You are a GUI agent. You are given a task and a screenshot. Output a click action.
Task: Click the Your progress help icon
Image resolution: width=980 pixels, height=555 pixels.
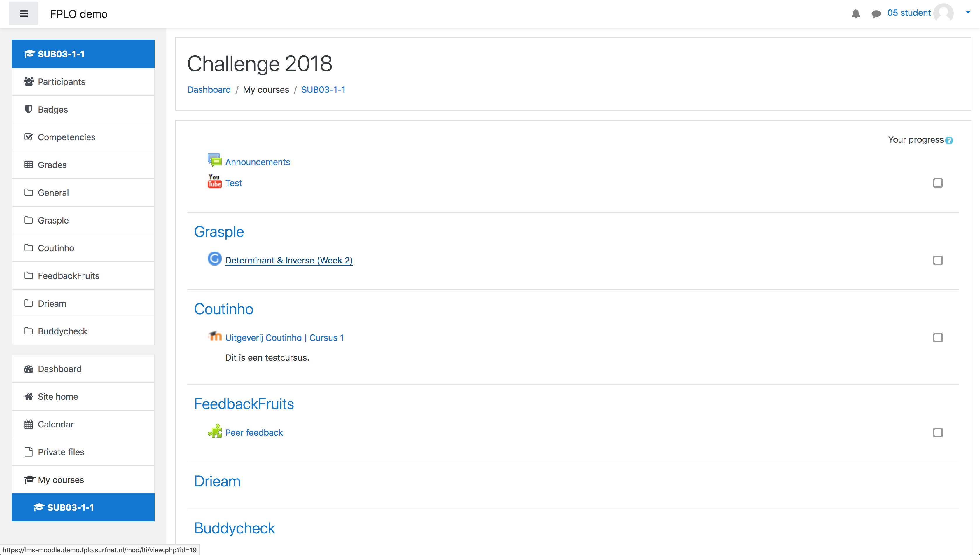(949, 140)
